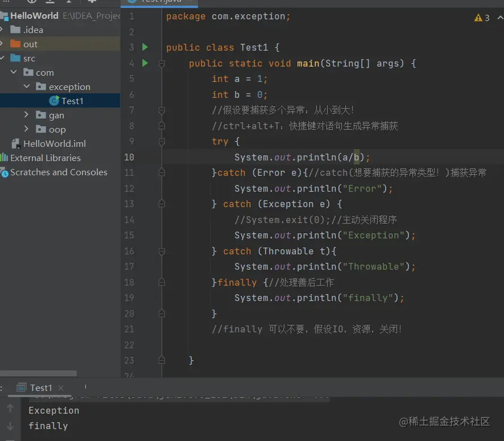Expand the out folder
Image resolution: width=504 pixels, height=441 pixels.
click(2, 43)
